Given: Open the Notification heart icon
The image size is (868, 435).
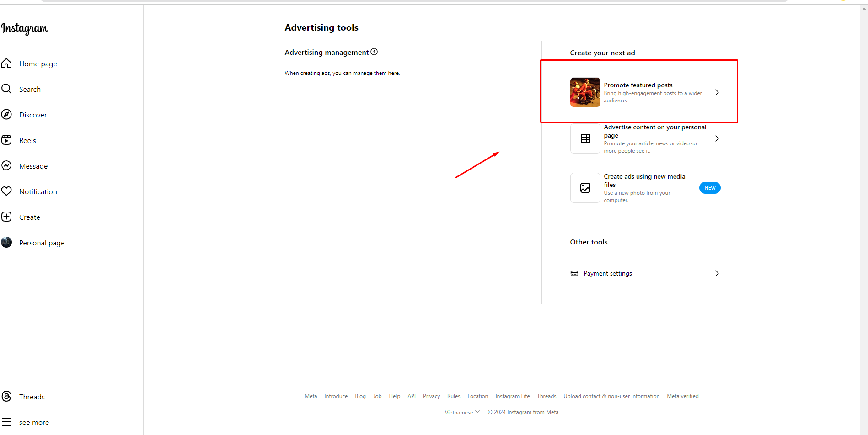Looking at the screenshot, I should point(6,191).
